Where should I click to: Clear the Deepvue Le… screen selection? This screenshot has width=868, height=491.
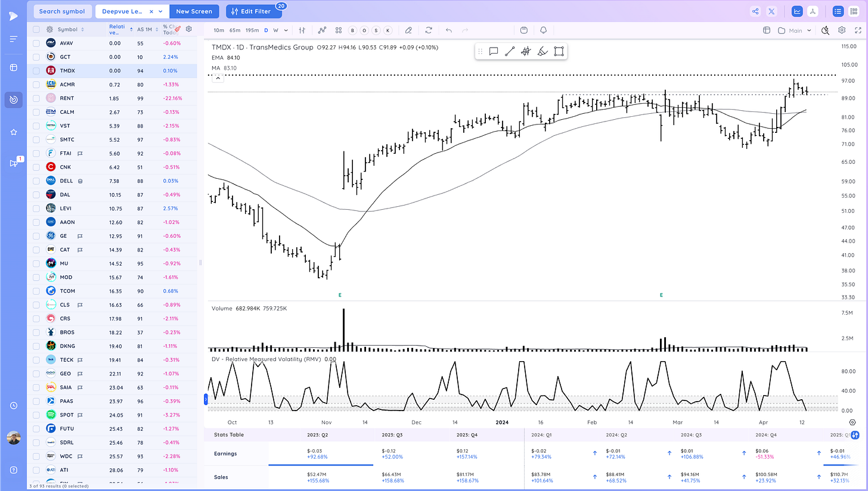tap(151, 11)
